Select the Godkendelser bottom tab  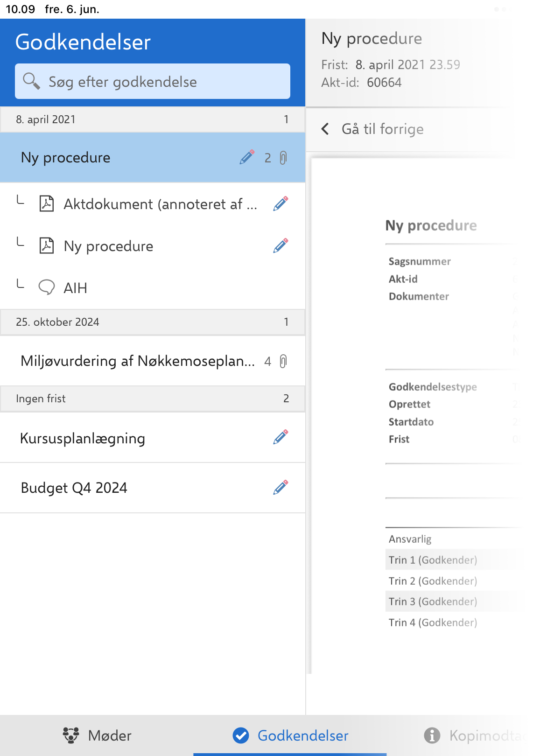(290, 735)
